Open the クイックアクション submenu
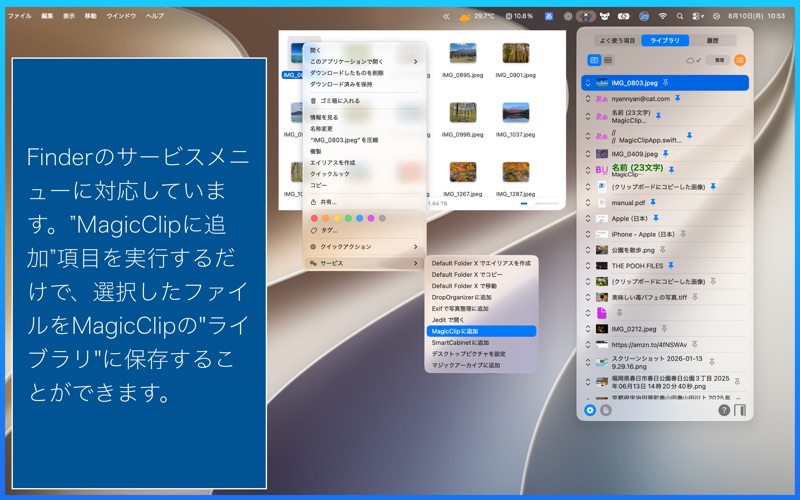The height and width of the screenshot is (500, 800). (x=364, y=246)
